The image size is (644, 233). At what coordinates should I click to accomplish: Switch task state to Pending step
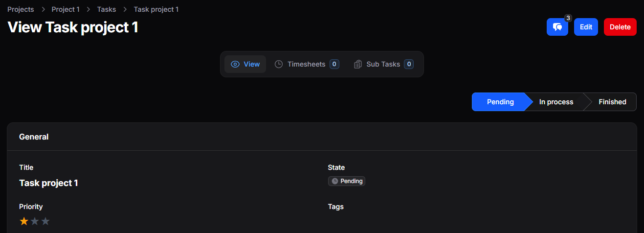(x=500, y=102)
